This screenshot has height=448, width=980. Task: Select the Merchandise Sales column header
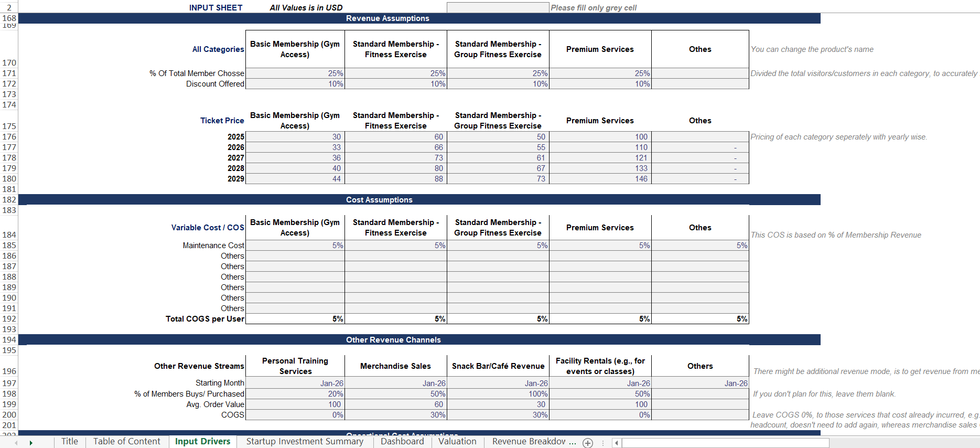(396, 366)
